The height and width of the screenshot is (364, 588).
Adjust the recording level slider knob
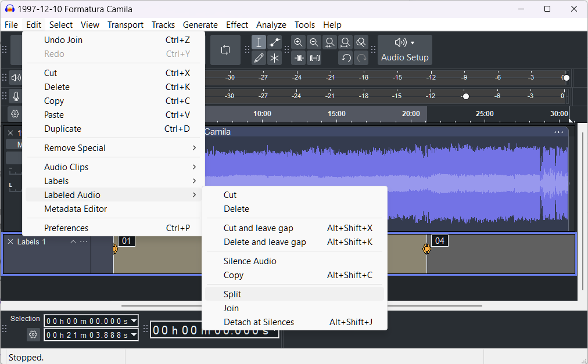(x=466, y=96)
